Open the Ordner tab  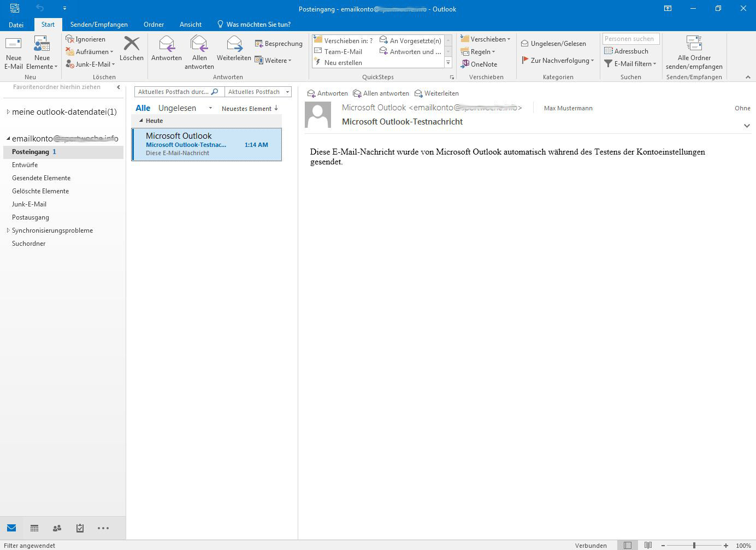point(153,25)
